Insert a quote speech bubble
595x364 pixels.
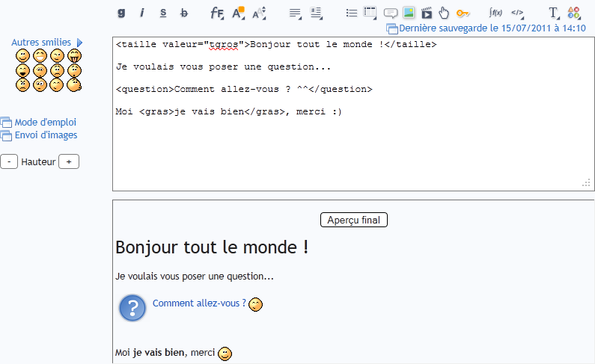[x=391, y=13]
